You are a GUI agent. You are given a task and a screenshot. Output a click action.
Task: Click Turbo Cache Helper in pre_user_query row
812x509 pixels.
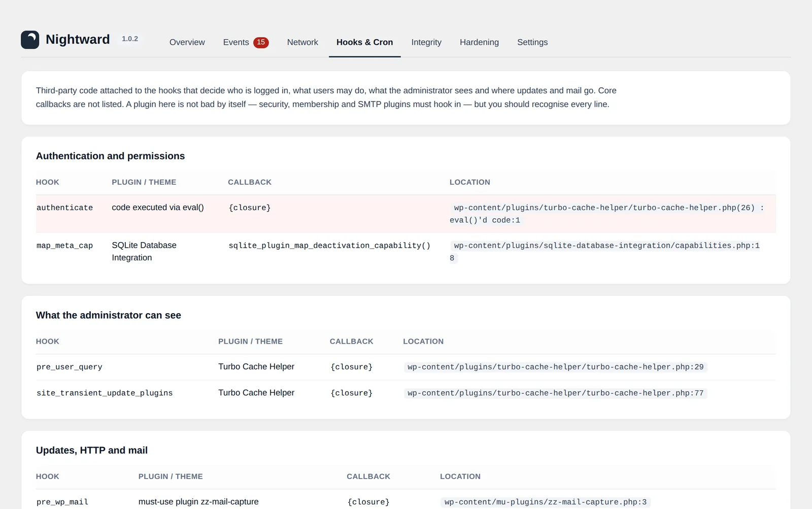pos(256,366)
